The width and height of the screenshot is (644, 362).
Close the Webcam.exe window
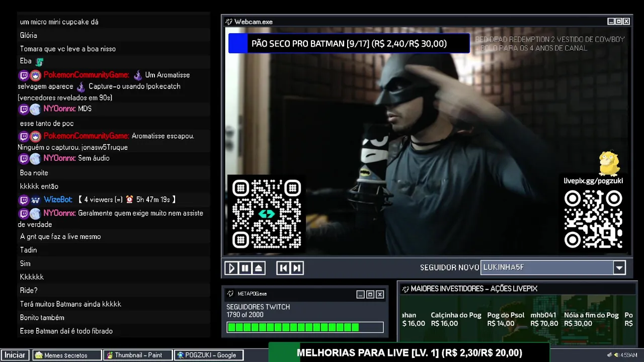pos(626,22)
